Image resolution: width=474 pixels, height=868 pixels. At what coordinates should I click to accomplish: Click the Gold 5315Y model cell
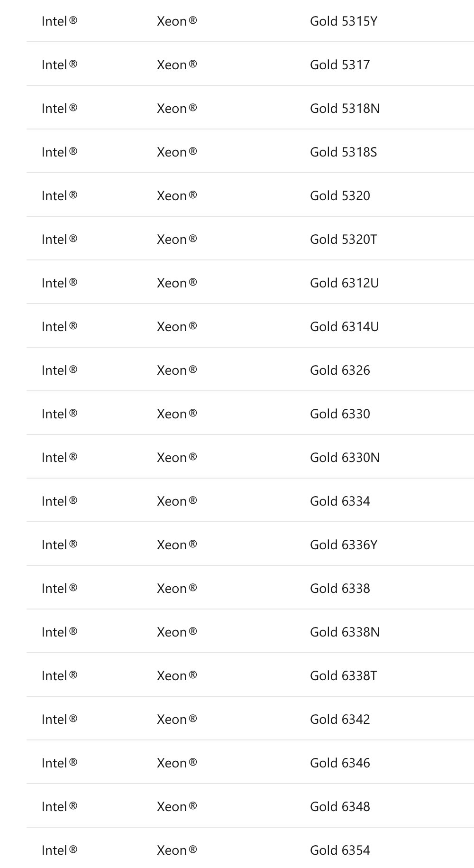tap(343, 21)
